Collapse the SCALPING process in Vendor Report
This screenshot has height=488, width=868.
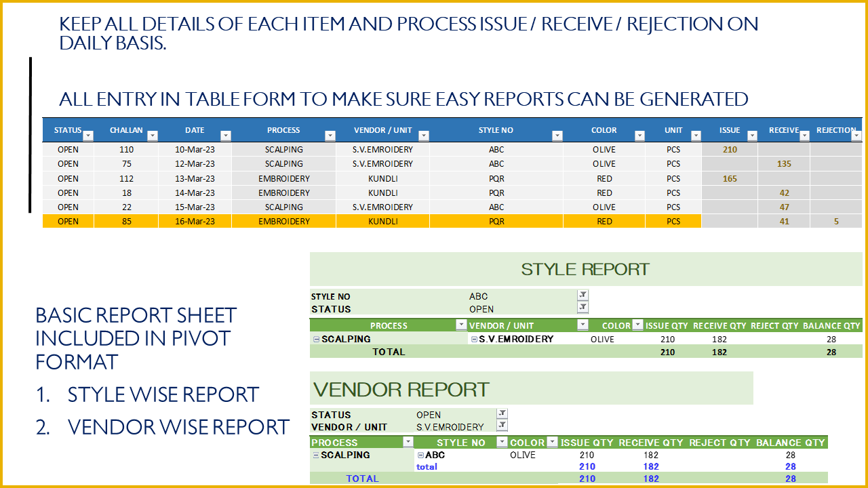pos(315,455)
